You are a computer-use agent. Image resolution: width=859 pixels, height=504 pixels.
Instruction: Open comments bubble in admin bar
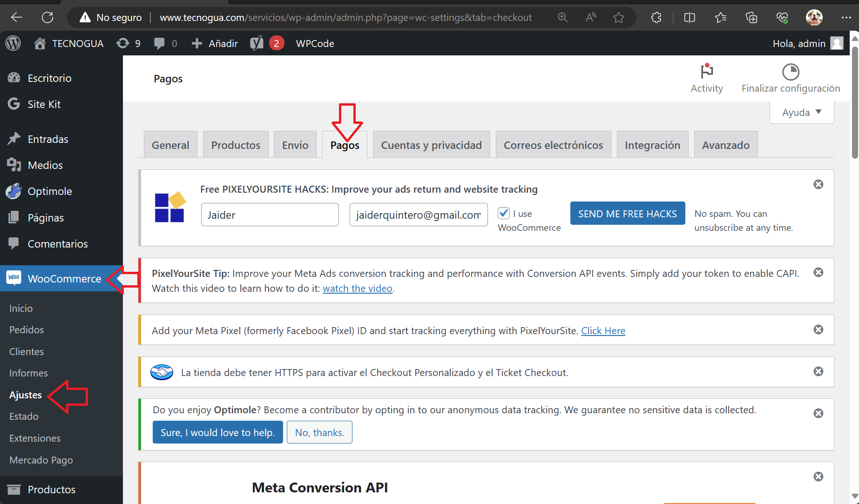[165, 43]
